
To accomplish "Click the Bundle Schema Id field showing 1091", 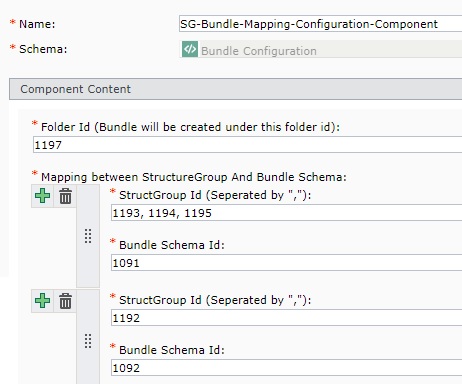I will 286,263.
